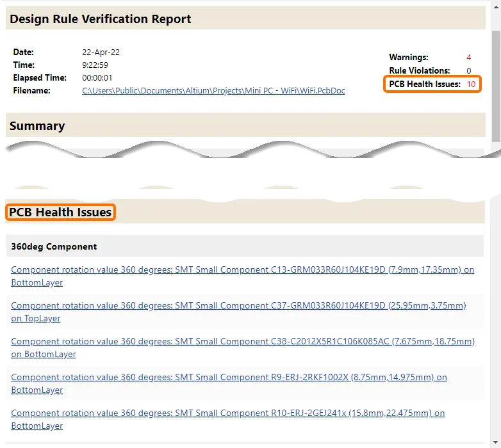The width and height of the screenshot is (501, 448).
Task: Select the date value 22-Apr-22
Action: (x=101, y=52)
